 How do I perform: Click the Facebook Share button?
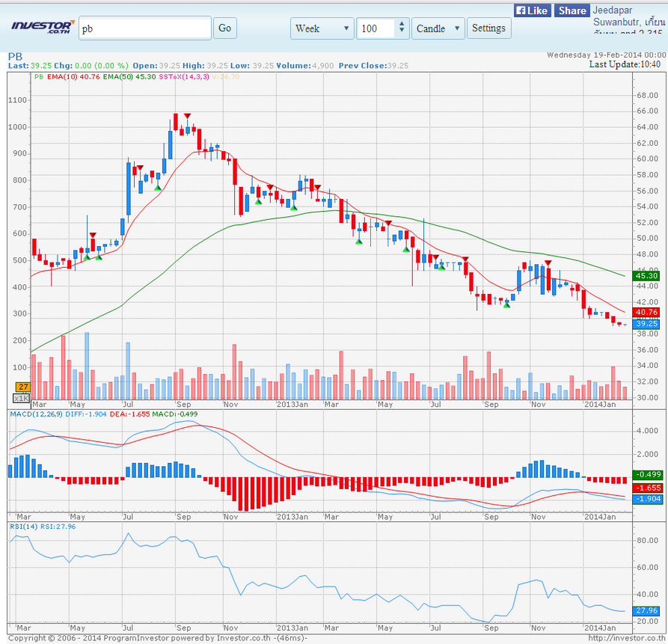click(x=571, y=10)
